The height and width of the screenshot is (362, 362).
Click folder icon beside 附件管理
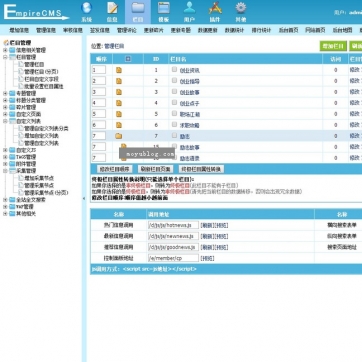pyautogui.click(x=12, y=164)
